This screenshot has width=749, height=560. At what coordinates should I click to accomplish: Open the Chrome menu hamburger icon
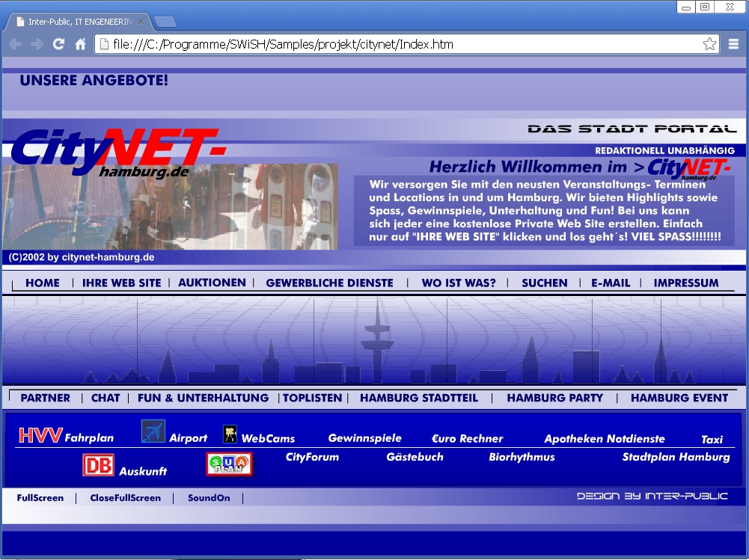(734, 44)
